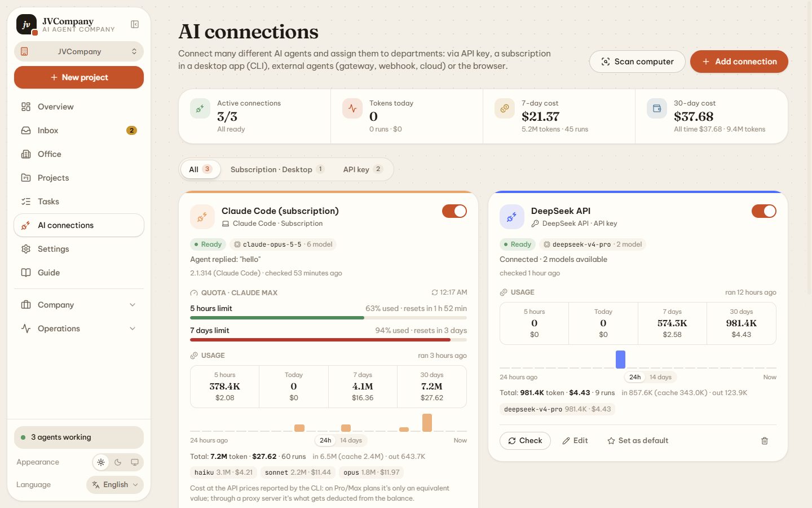The height and width of the screenshot is (508, 812).
Task: Turn off the DeepSeek API connection
Action: click(x=764, y=211)
